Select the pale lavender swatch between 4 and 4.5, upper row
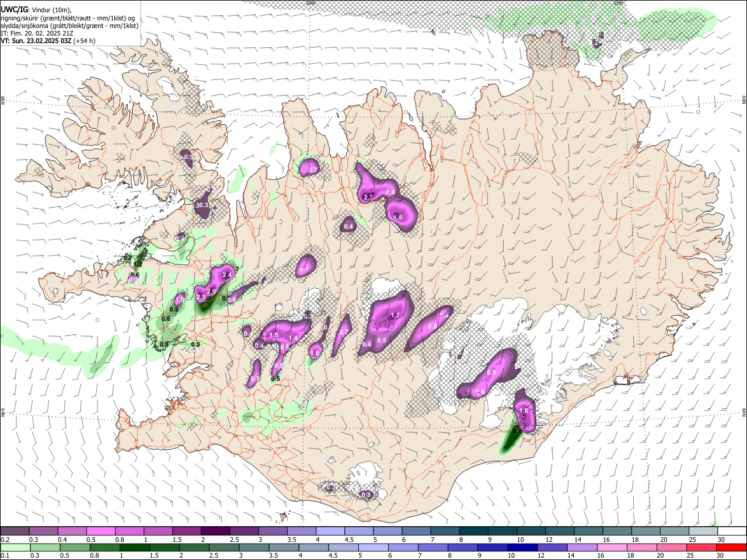Screen dimensions: 747x560 329,531
